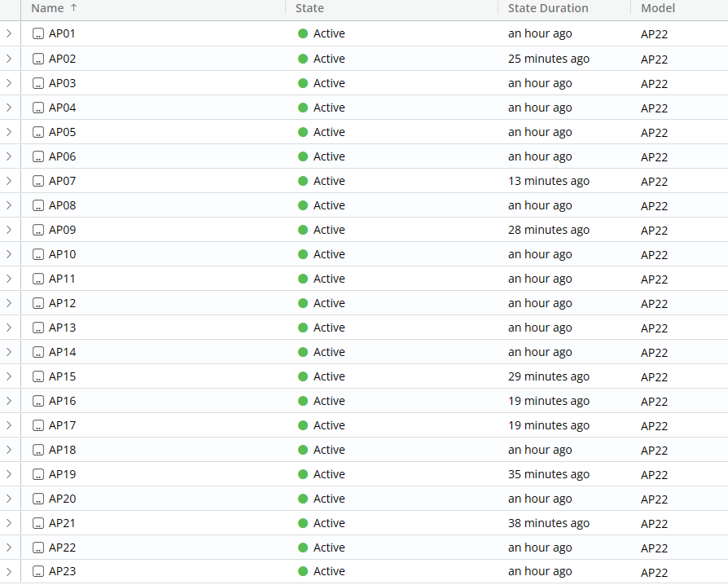
Task: Click the green status dot for AP16
Action: (x=303, y=401)
